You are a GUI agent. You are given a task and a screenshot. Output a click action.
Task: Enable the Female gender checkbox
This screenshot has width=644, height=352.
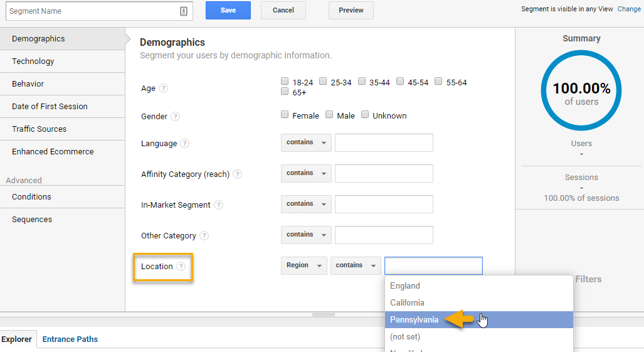[285, 115]
